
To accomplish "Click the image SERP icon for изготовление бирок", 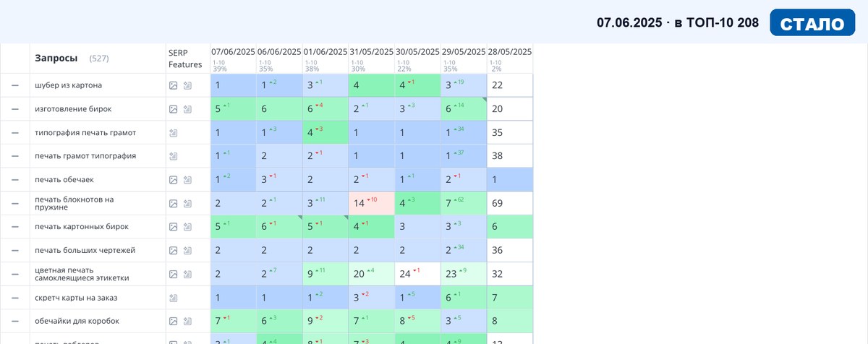I will (174, 109).
